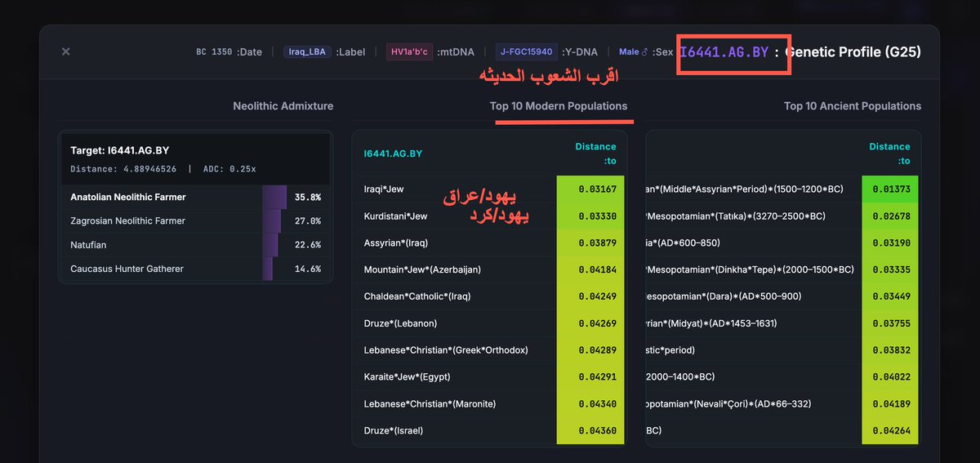Screen dimensions: 980x463
Task: Select the Iraqi*Jew population row
Action: (x=489, y=189)
